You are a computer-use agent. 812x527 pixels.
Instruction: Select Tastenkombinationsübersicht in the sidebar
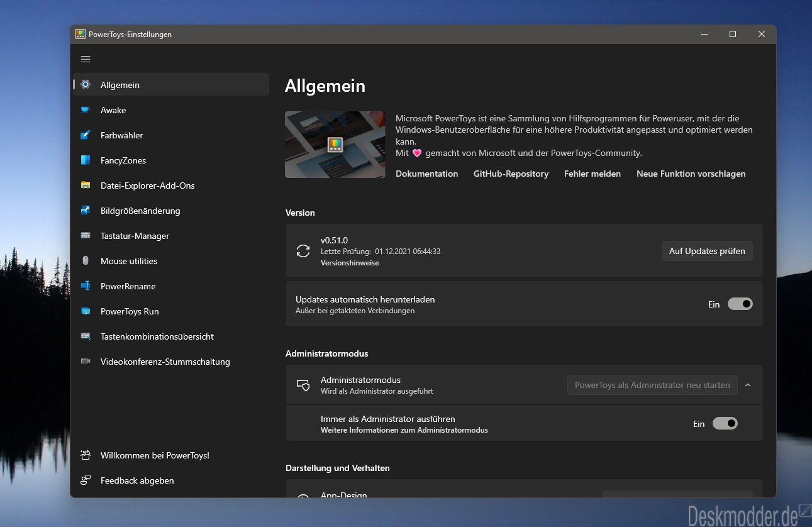pos(171,336)
